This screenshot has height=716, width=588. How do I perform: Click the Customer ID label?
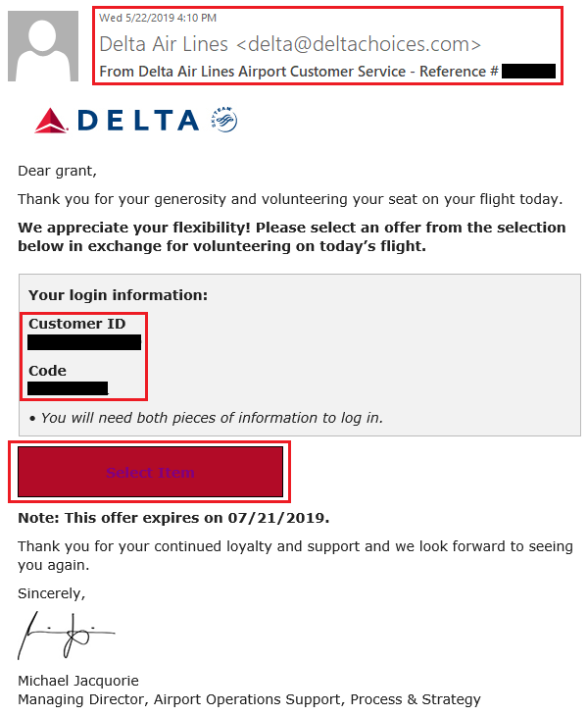click(77, 324)
